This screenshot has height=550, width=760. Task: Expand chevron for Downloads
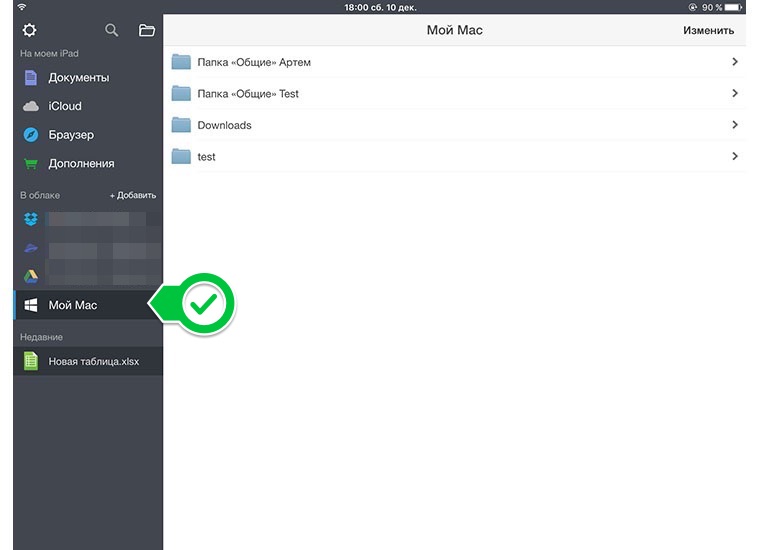735,125
